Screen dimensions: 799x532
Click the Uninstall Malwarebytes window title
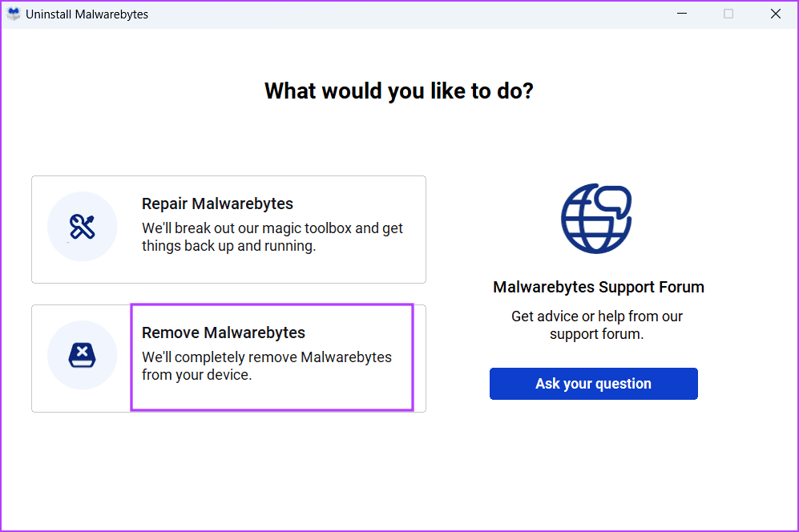tap(87, 14)
